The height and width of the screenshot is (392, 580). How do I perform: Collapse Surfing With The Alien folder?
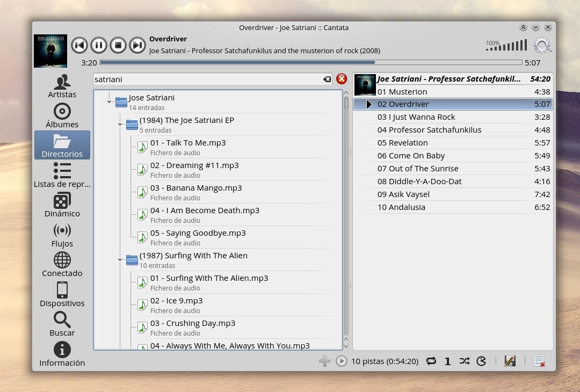(x=120, y=259)
